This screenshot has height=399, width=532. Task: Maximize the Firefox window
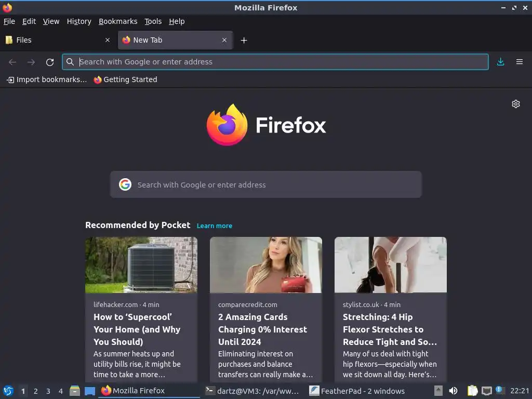514,7
